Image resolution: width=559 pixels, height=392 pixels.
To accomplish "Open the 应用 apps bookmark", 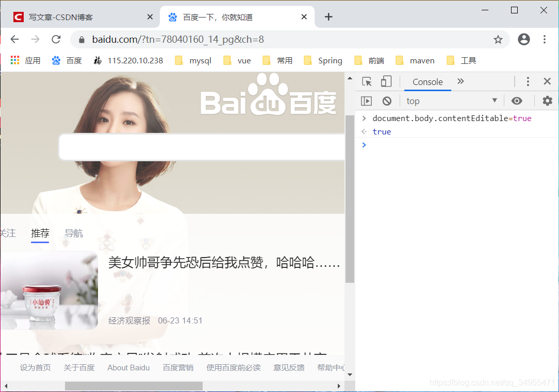I will (x=25, y=61).
